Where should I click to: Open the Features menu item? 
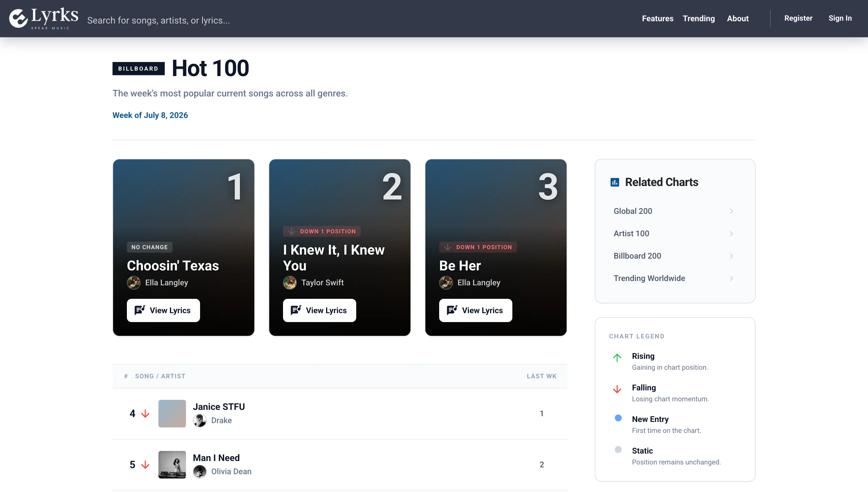(x=658, y=19)
